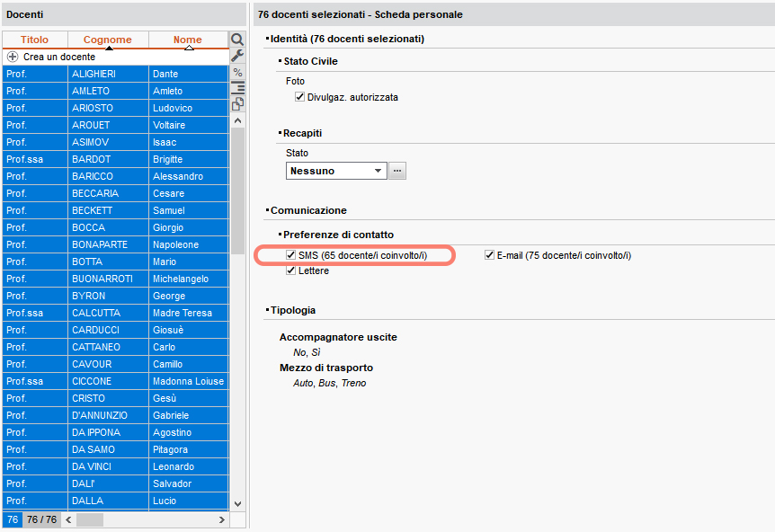Click Accompagnatore uscite values No, Sì

click(x=307, y=352)
